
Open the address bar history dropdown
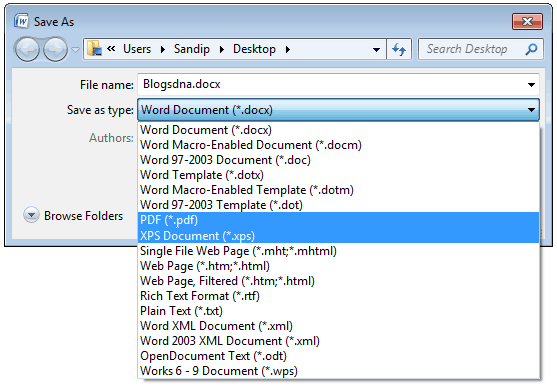[x=376, y=49]
